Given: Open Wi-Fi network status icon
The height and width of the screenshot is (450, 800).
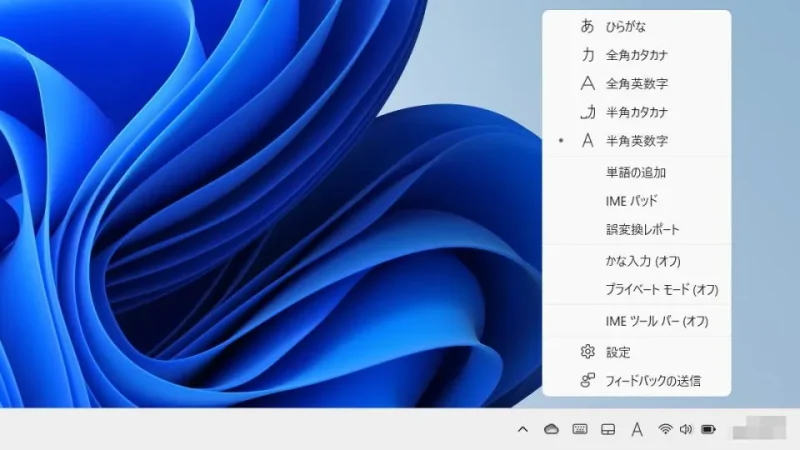Looking at the screenshot, I should [x=665, y=429].
